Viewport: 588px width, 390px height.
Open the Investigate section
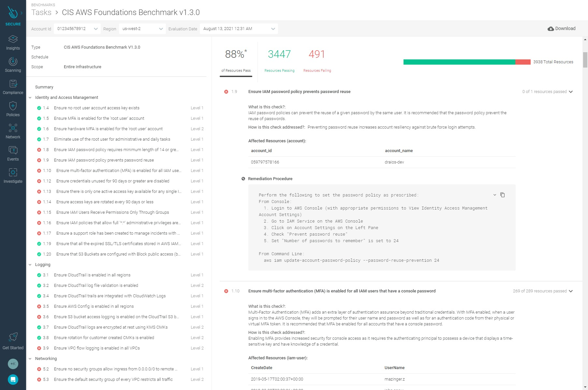[x=13, y=175]
